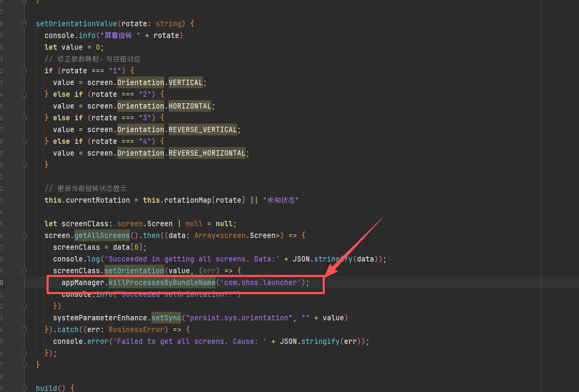
Task: Fold the else if rotate === "4" block
Action: [25, 141]
